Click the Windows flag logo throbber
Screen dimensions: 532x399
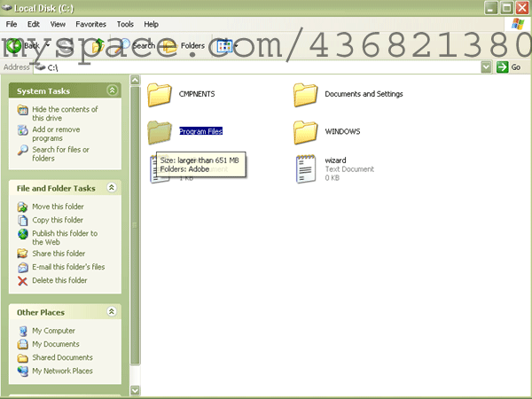point(518,24)
